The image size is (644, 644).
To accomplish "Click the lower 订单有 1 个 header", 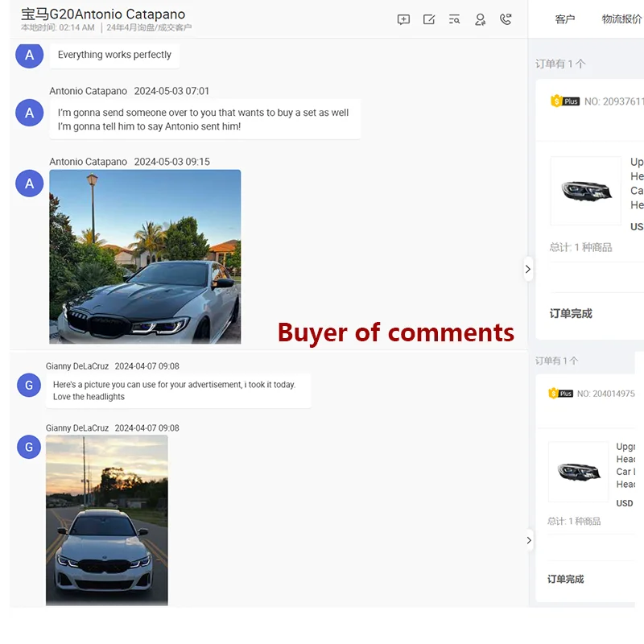I will (556, 361).
